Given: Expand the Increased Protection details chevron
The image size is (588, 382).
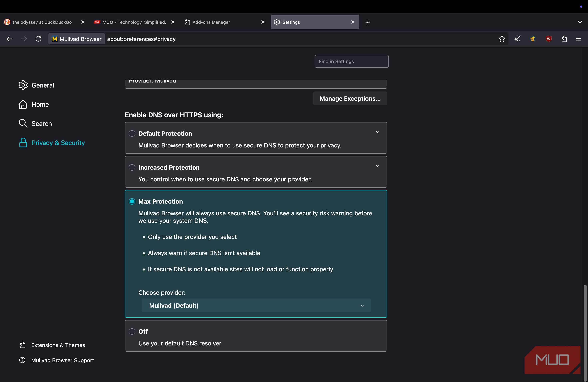Looking at the screenshot, I should 378,166.
